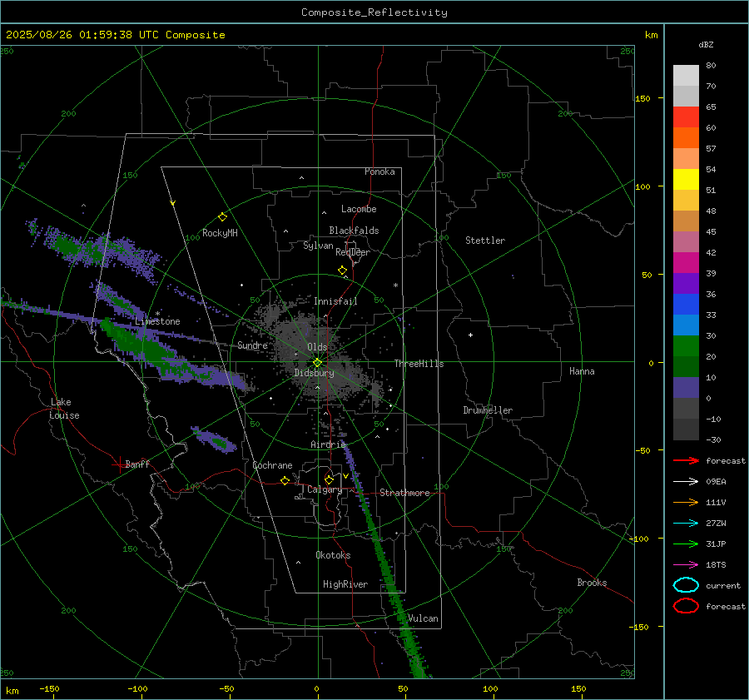This screenshot has height=700, width=749.
Task: Click the RedDeer city label
Action: [353, 252]
